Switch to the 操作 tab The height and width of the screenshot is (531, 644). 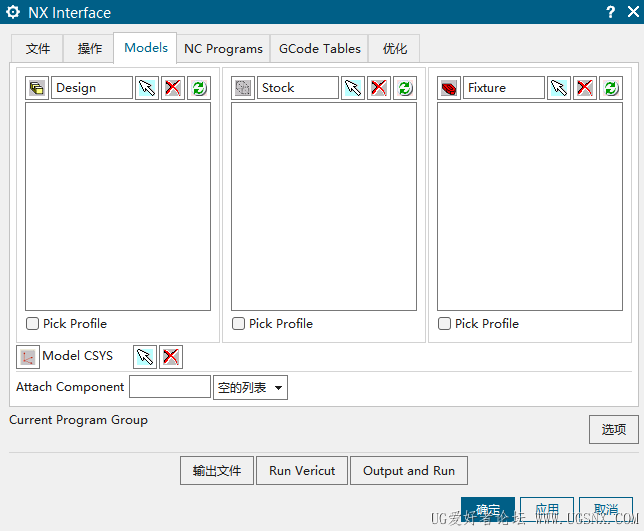(90, 48)
